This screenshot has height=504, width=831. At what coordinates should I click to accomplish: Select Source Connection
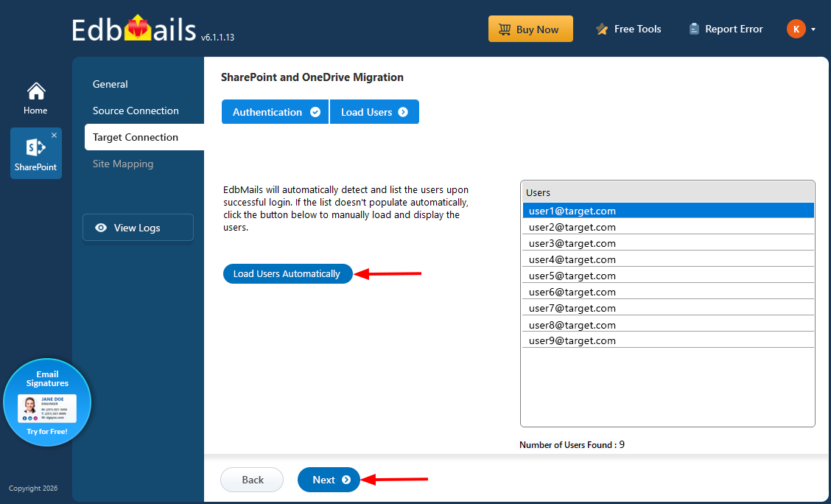point(136,111)
